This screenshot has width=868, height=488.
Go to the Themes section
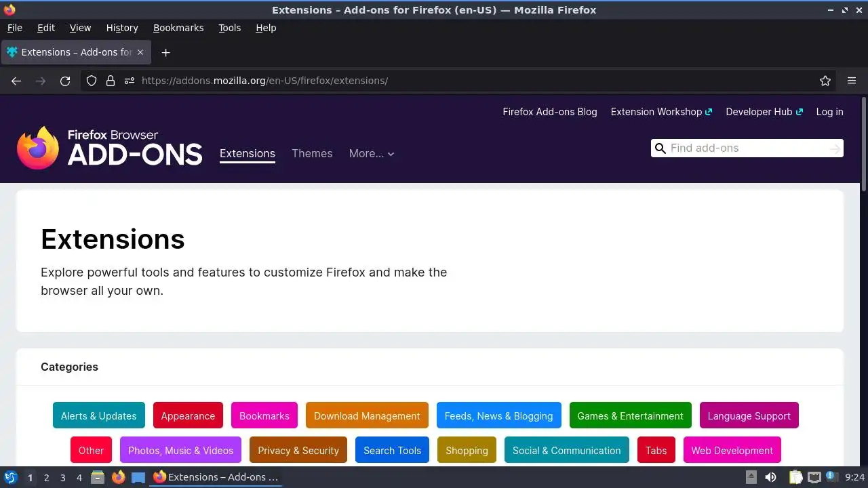312,154
